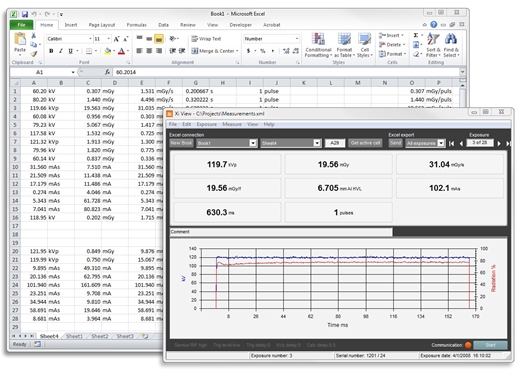Click the Font Color A icon

(121, 51)
